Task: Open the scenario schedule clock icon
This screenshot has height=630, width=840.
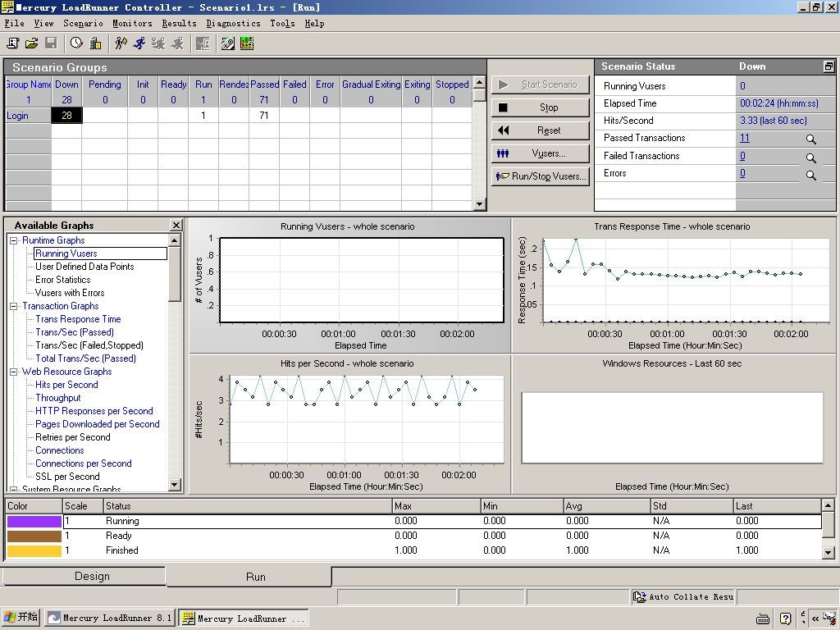Action: point(76,43)
